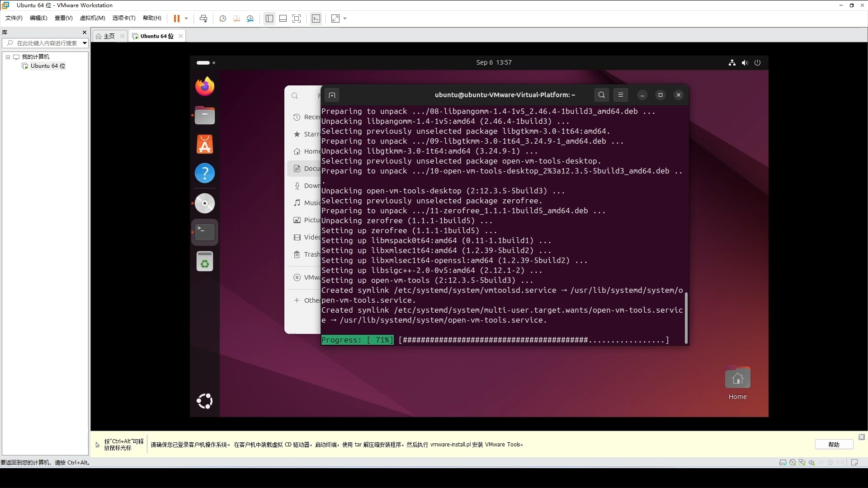
Task: Click the search icon in the Files window
Action: (295, 96)
